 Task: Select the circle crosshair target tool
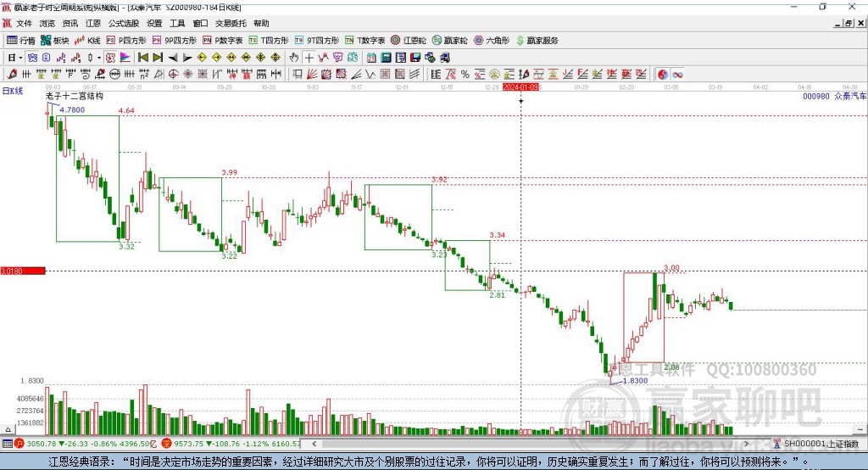[173, 75]
